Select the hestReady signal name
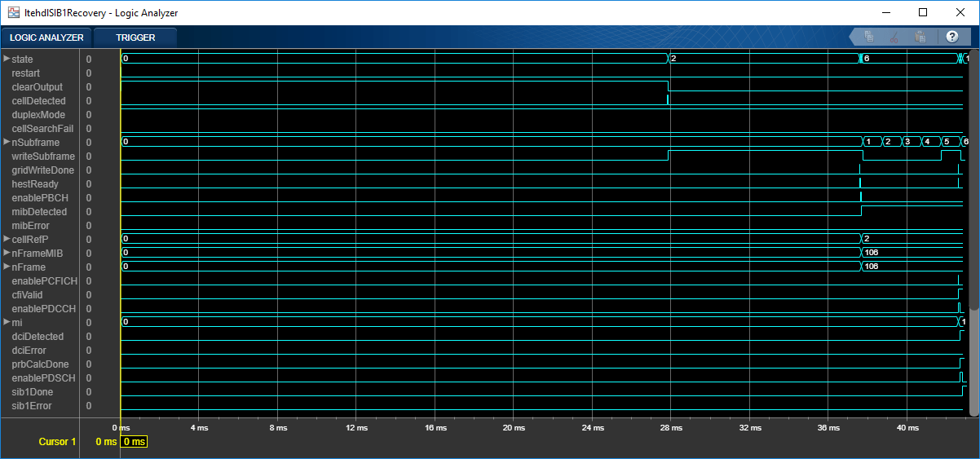Image resolution: width=980 pixels, height=459 pixels. [x=35, y=184]
